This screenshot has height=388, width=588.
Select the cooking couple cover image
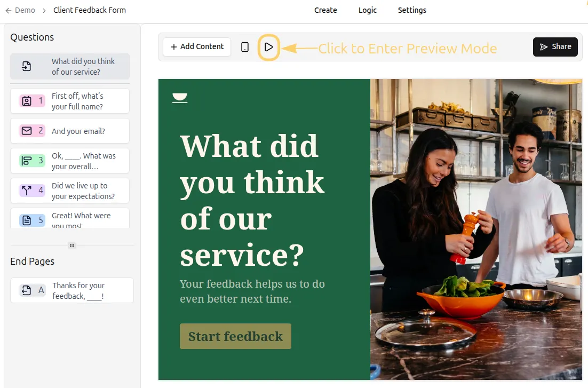[x=476, y=229]
